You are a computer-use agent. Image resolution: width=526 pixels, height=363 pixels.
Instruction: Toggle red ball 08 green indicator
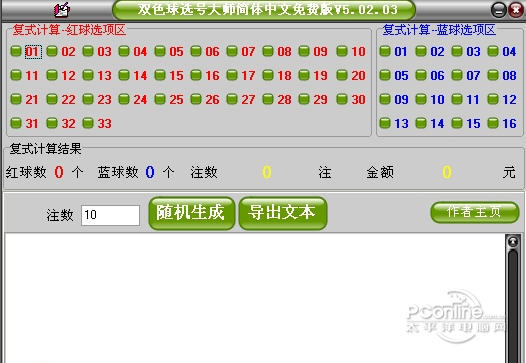tap(267, 51)
